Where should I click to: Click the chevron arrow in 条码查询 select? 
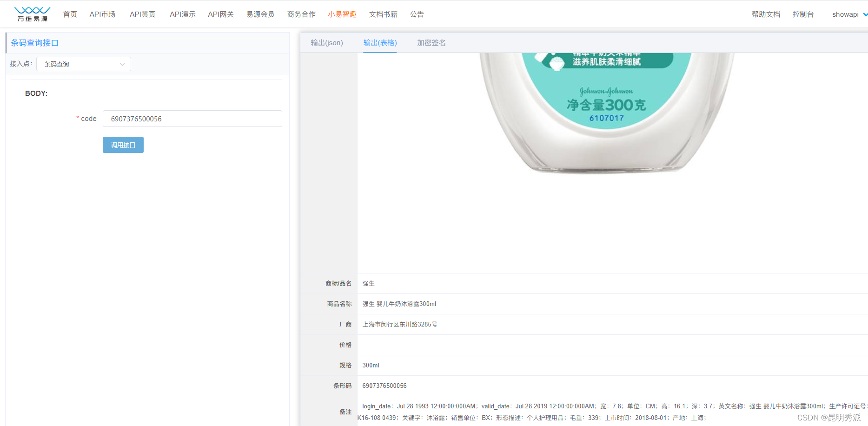point(122,64)
